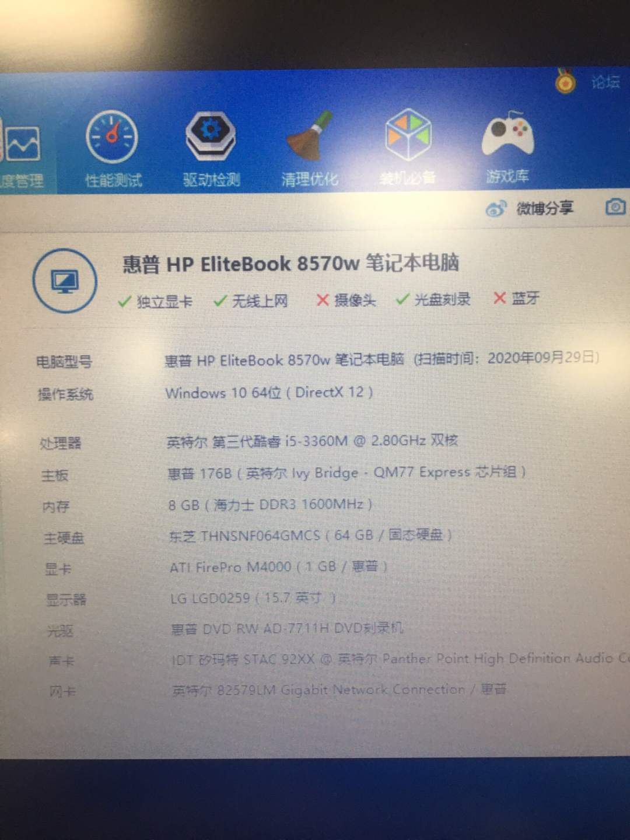The width and height of the screenshot is (630, 840).
Task: Click the gold medal icon beside 论坛
Action: click(565, 82)
